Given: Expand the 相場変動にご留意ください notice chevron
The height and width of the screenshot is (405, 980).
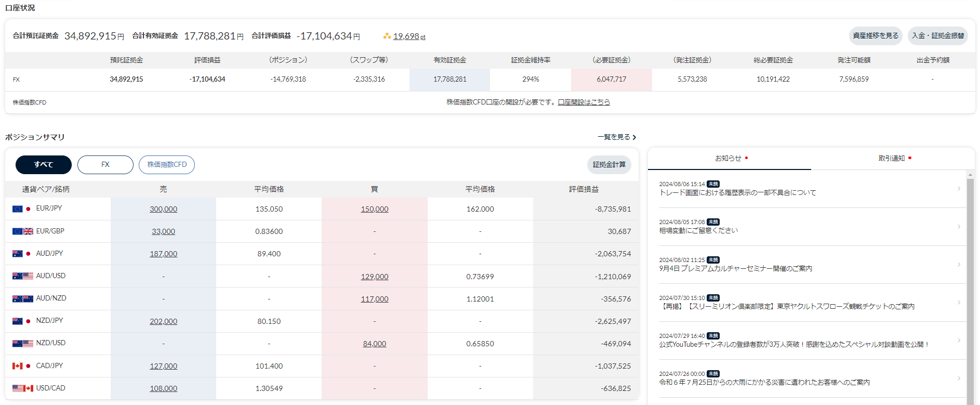Looking at the screenshot, I should pyautogui.click(x=959, y=227).
